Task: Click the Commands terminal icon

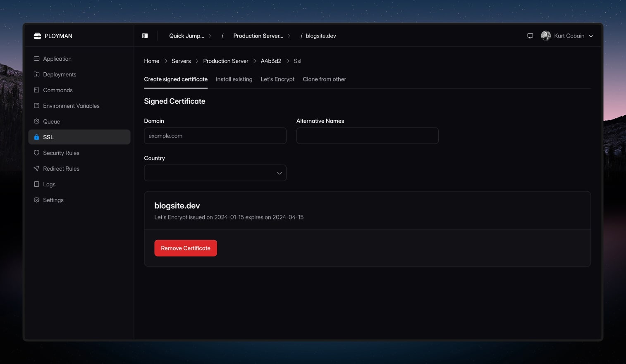Action: pos(36,90)
